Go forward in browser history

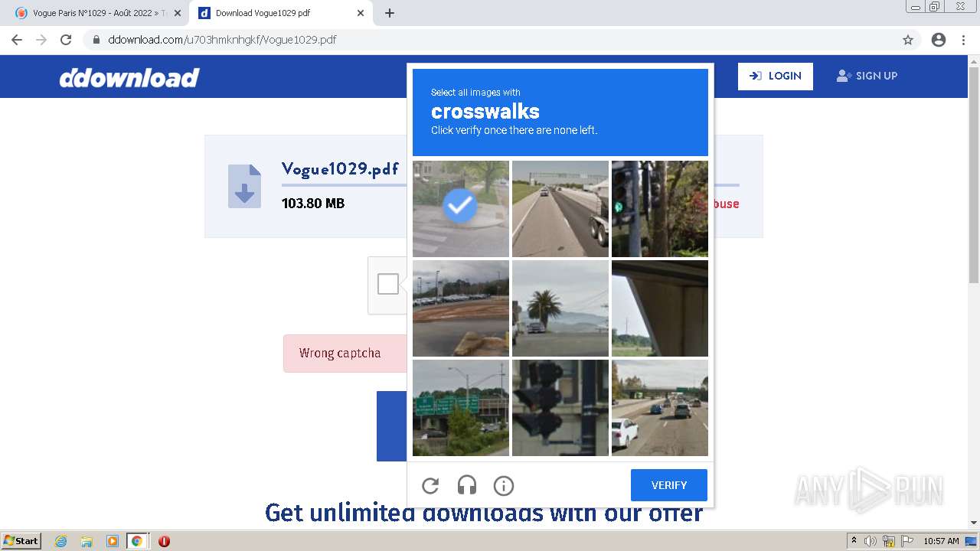pos(41,40)
